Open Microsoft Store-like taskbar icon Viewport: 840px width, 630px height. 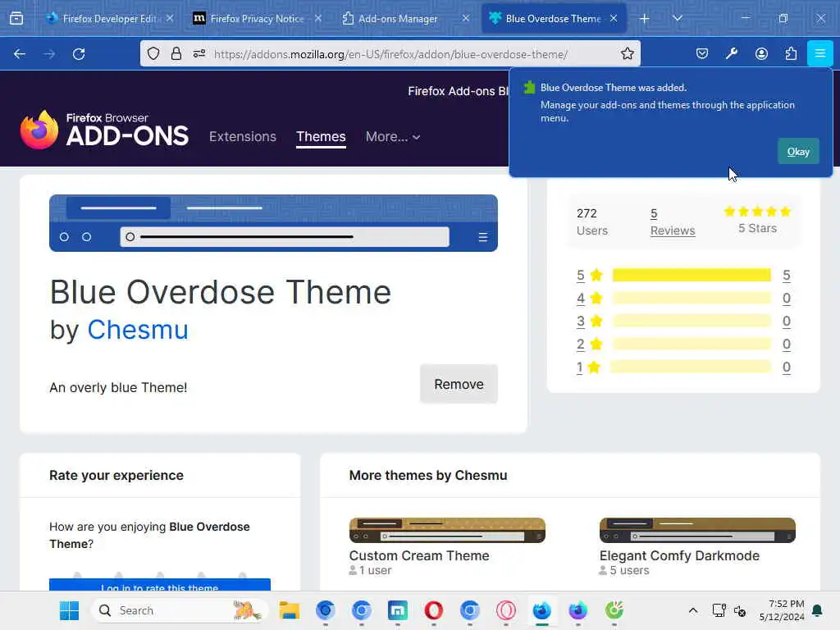(x=398, y=610)
